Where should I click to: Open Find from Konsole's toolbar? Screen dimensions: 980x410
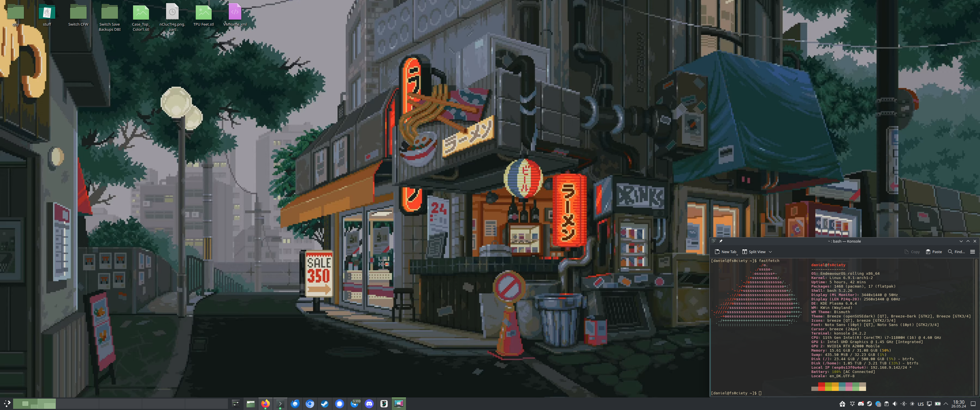coord(956,251)
